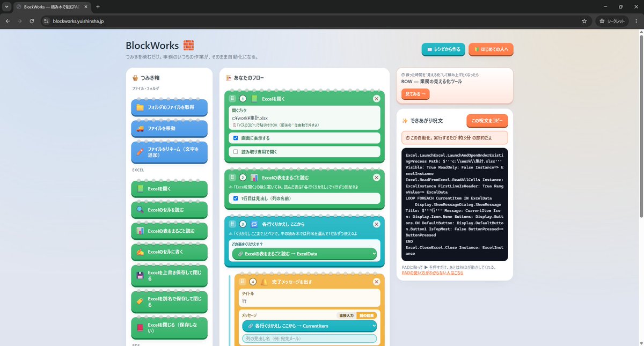Image resolution: width=644 pixels, height=346 pixels.
Task: Open the 'はじめての人へ' guide button
Action: (491, 49)
